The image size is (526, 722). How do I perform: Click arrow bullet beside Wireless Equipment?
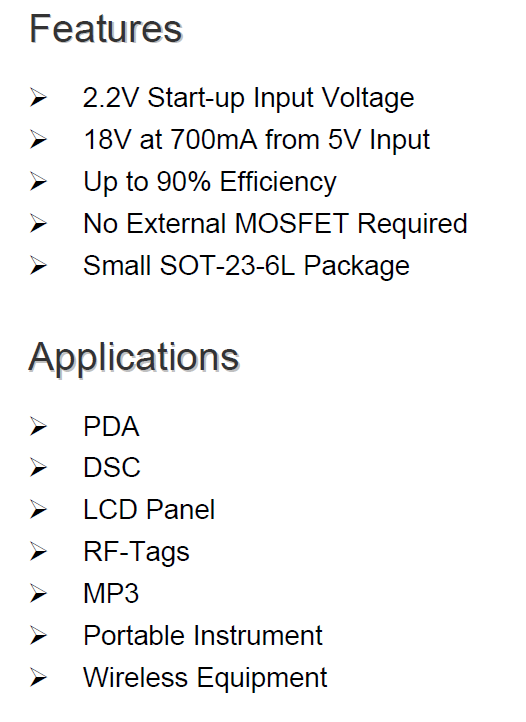pos(38,678)
